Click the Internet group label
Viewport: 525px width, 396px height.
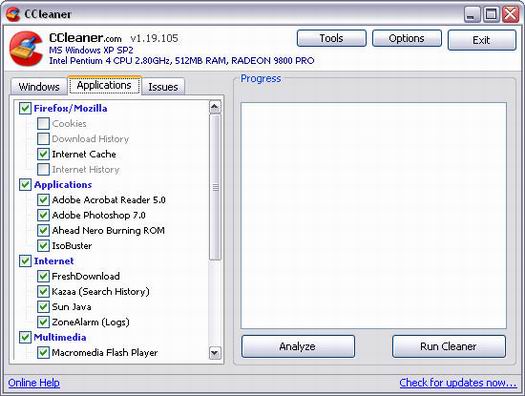coord(54,261)
